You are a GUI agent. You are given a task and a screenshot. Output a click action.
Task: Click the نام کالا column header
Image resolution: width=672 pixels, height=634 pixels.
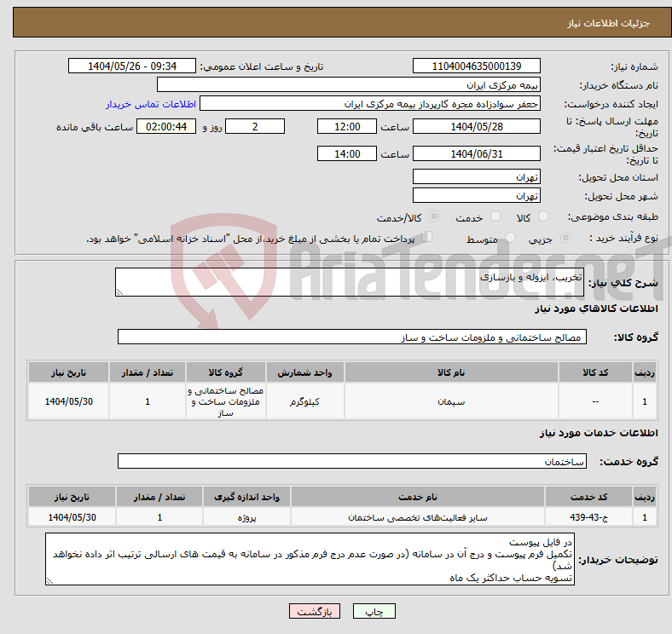tap(451, 372)
